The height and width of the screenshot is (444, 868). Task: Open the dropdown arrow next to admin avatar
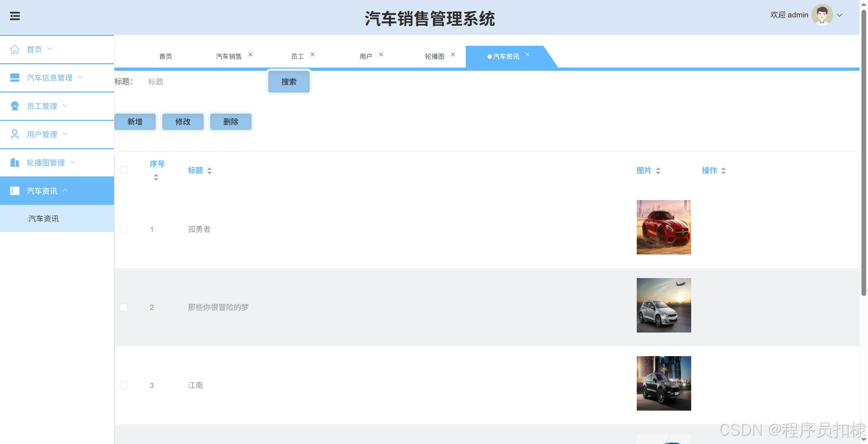pos(840,15)
